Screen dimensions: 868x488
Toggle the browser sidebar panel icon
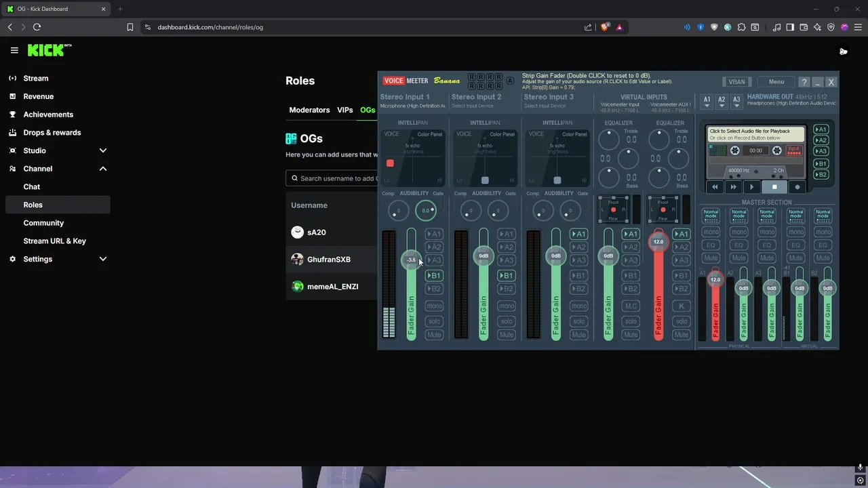click(x=790, y=27)
